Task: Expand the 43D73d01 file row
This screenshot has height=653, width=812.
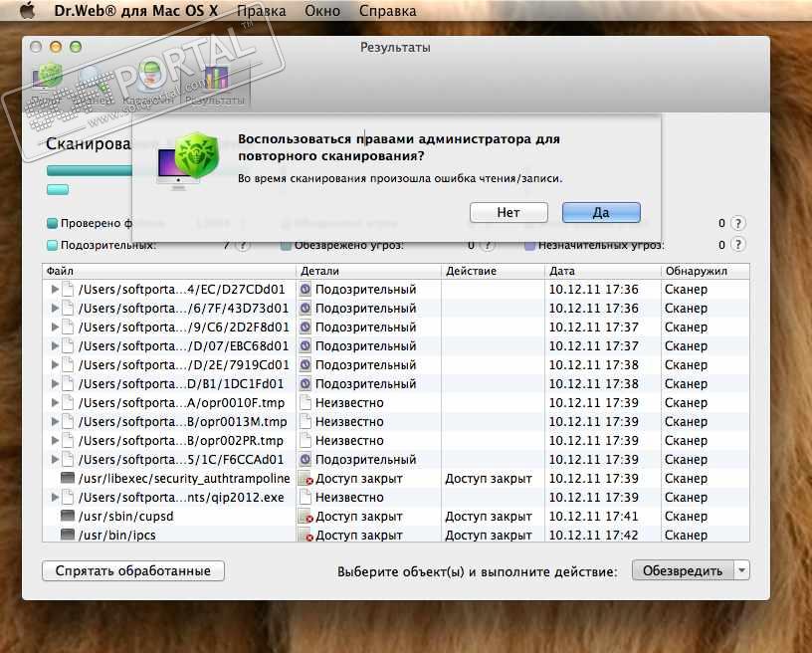Action: pyautogui.click(x=55, y=309)
